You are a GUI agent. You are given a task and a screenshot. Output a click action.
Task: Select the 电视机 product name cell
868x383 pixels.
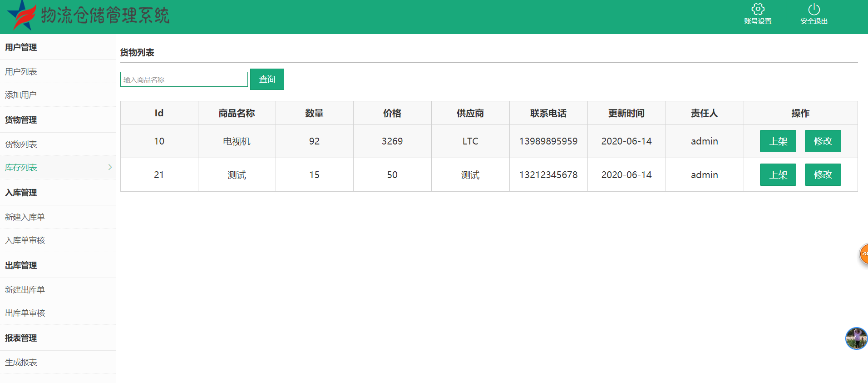[x=237, y=141]
